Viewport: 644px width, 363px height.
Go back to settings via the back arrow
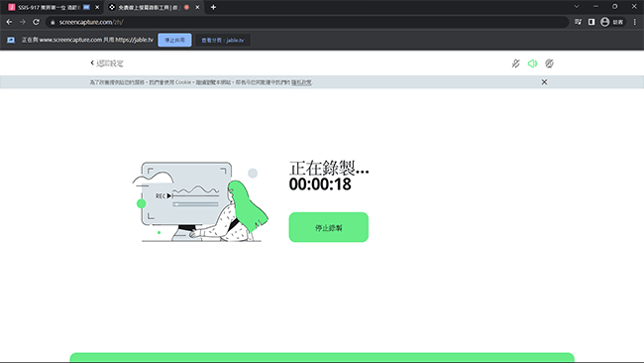point(107,63)
